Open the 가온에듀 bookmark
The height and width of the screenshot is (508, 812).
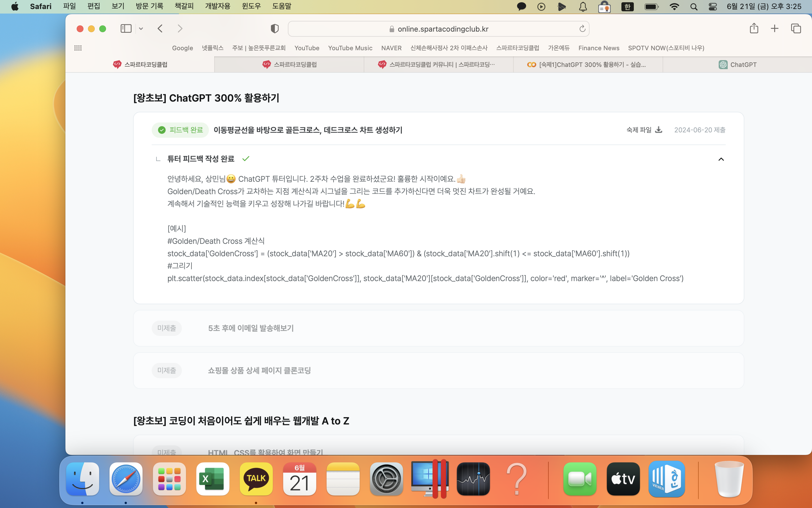[559, 48]
